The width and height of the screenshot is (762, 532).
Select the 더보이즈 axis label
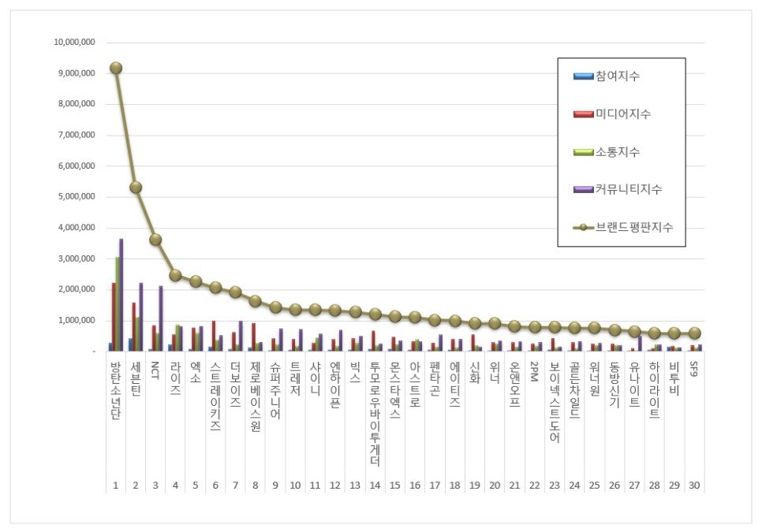235,385
